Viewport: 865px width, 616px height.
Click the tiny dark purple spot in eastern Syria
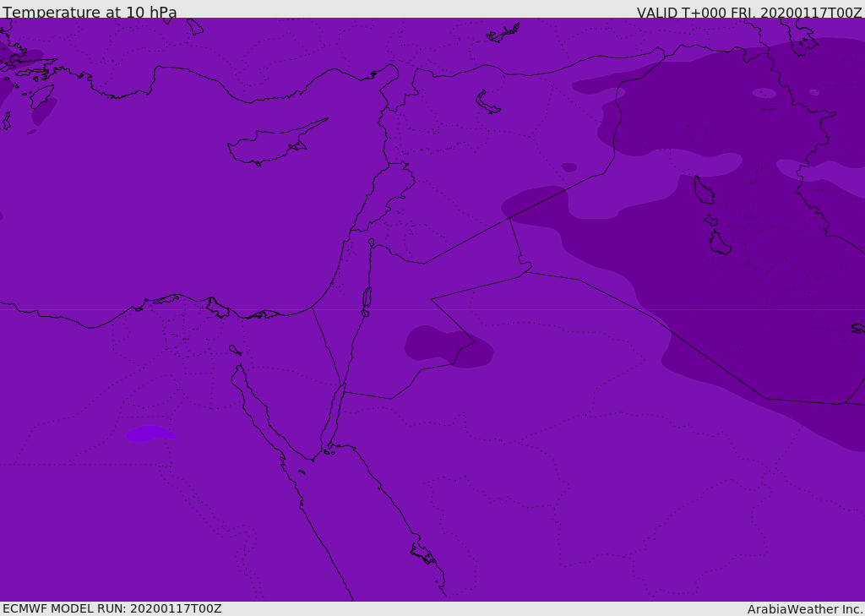pyautogui.click(x=569, y=167)
